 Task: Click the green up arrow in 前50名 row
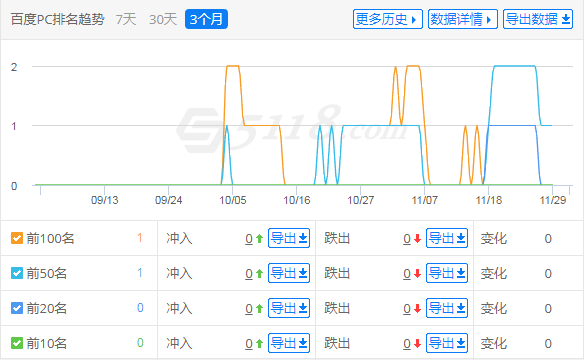click(x=260, y=274)
